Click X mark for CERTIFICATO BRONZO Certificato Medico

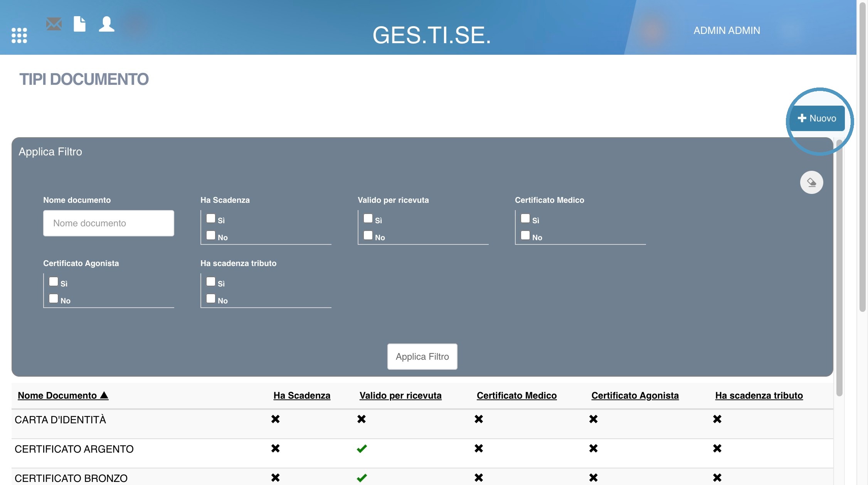coord(479,478)
